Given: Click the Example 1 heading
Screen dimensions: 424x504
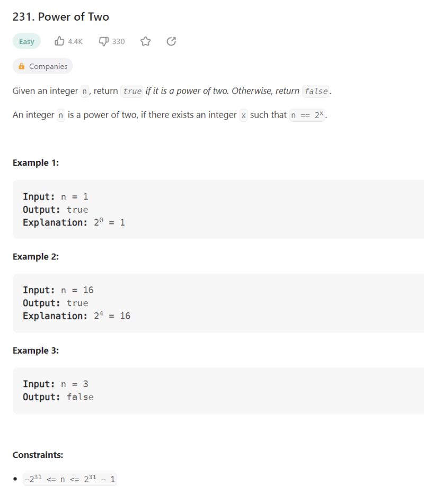Looking at the screenshot, I should (36, 163).
